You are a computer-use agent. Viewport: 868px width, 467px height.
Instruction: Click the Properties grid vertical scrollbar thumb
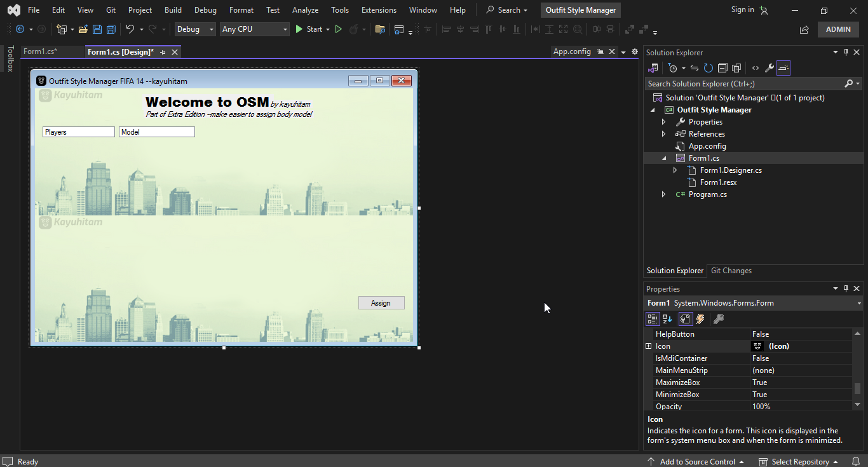857,388
